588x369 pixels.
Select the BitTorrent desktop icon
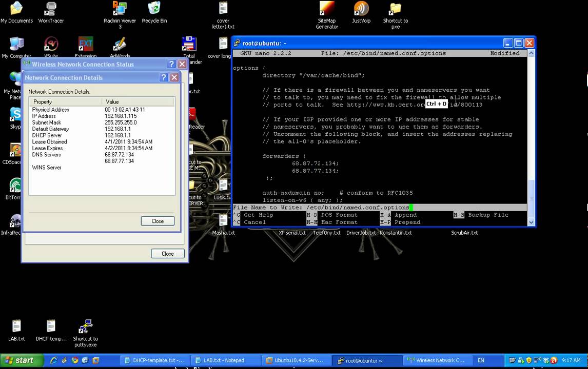coord(13,189)
